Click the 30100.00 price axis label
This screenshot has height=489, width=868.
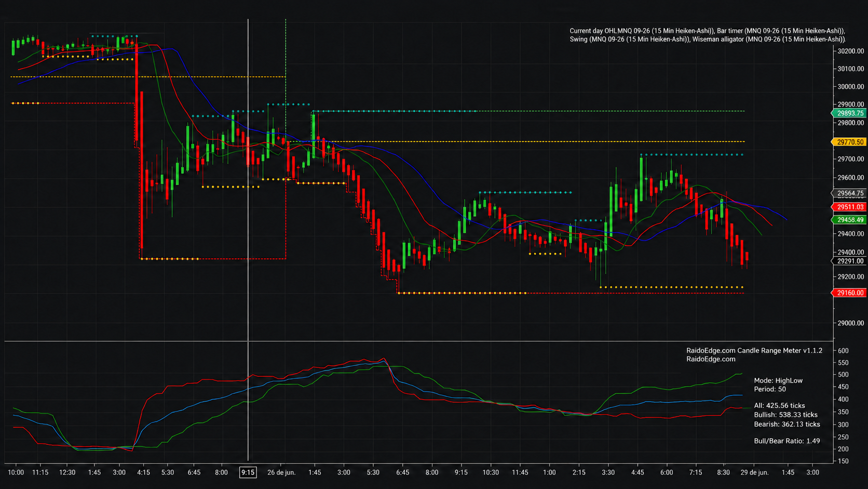(851, 69)
